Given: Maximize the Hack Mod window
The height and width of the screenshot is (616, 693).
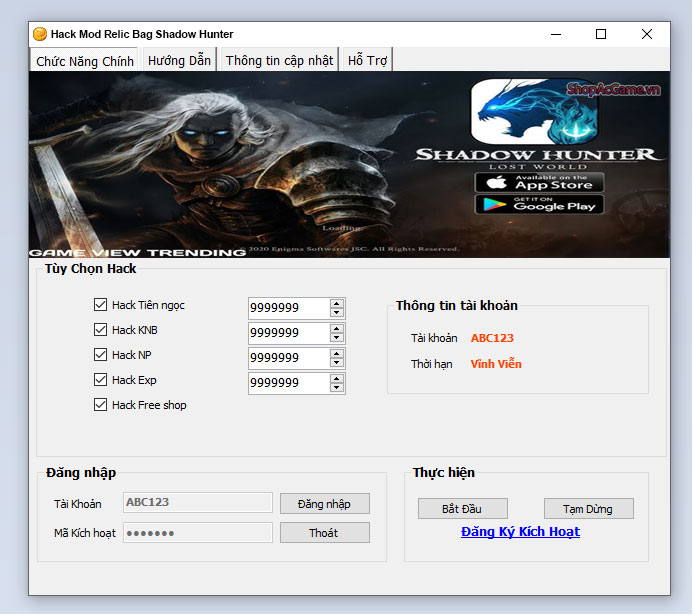Looking at the screenshot, I should coord(601,34).
